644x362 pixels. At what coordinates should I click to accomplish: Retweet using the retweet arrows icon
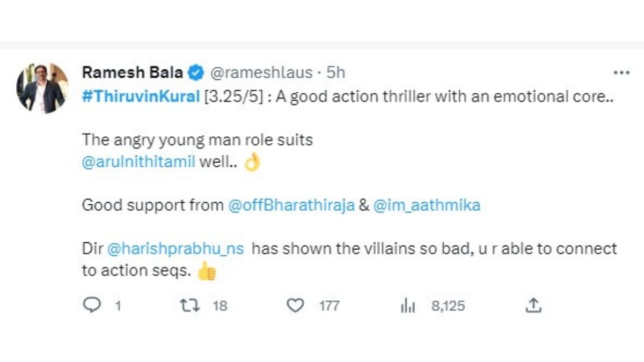(x=188, y=306)
